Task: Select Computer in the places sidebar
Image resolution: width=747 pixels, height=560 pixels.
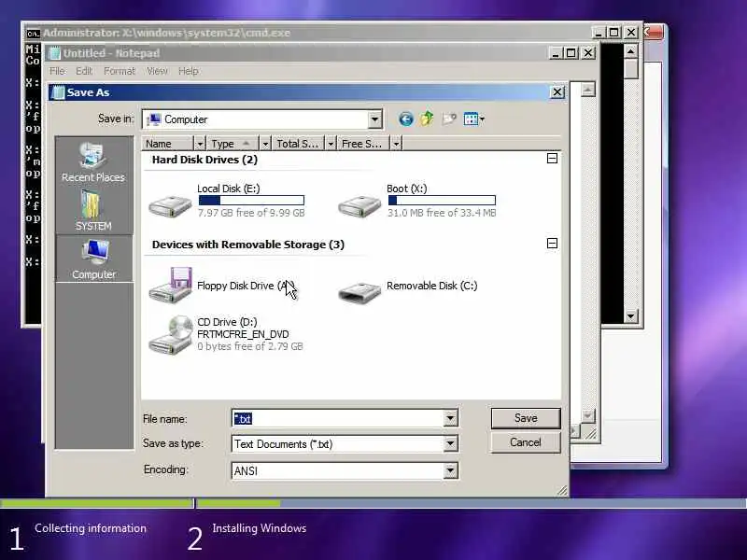Action: pyautogui.click(x=94, y=259)
